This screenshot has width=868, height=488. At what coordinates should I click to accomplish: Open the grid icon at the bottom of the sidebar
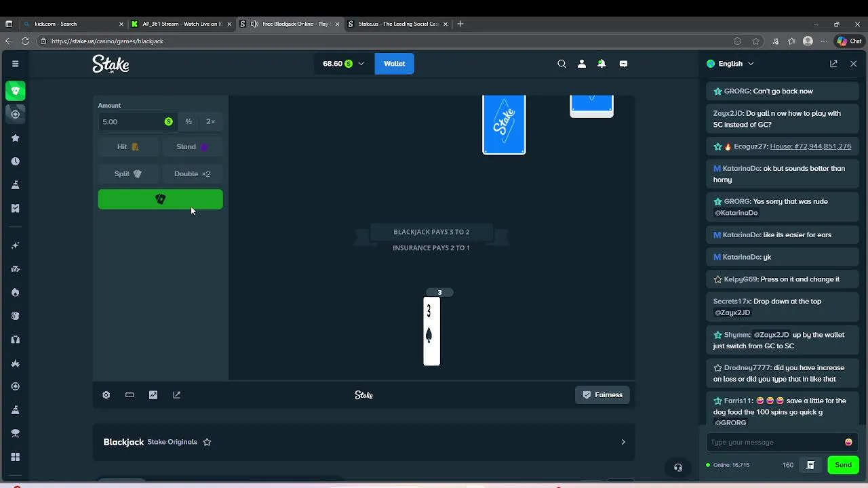(15, 457)
